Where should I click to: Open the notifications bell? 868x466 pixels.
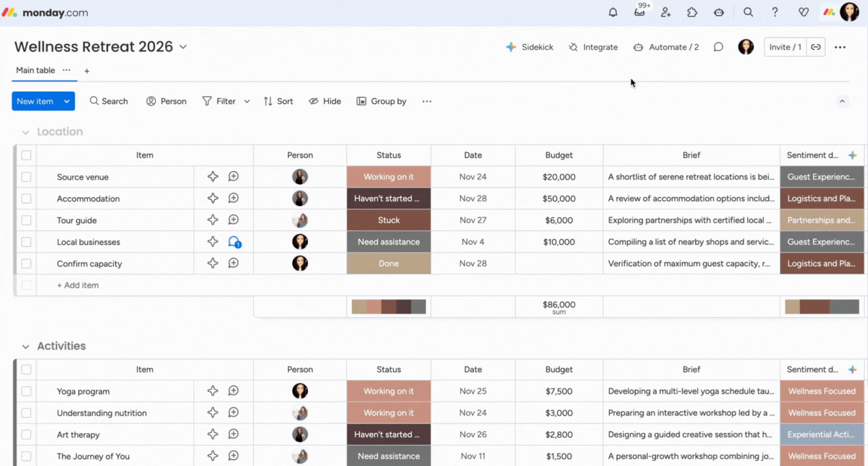pos(613,12)
